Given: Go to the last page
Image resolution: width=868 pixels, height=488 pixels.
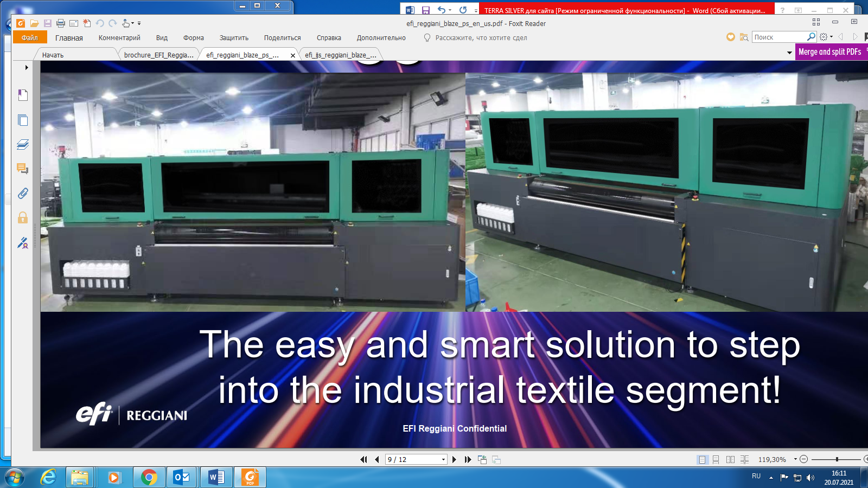Looking at the screenshot, I should tap(468, 459).
